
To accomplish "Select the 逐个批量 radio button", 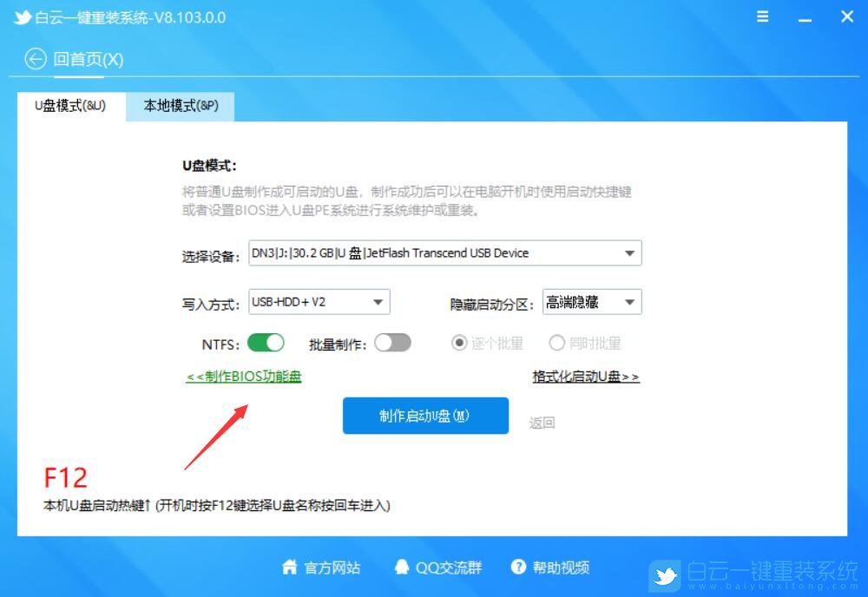I will click(460, 343).
